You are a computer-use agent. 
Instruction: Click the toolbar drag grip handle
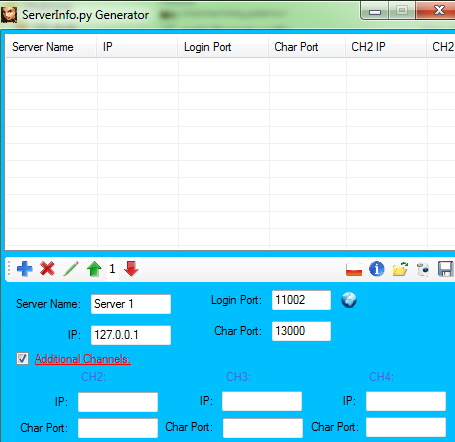(x=9, y=269)
